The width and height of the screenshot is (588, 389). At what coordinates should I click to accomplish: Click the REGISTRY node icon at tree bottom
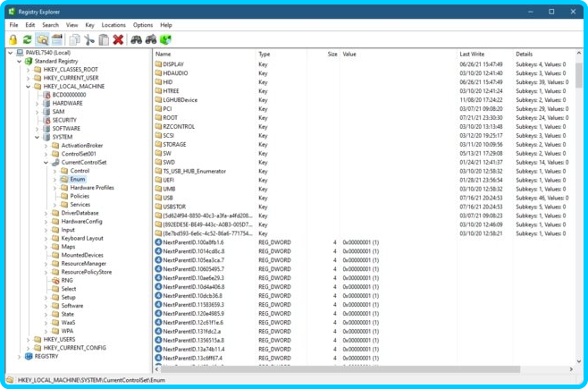click(x=29, y=357)
